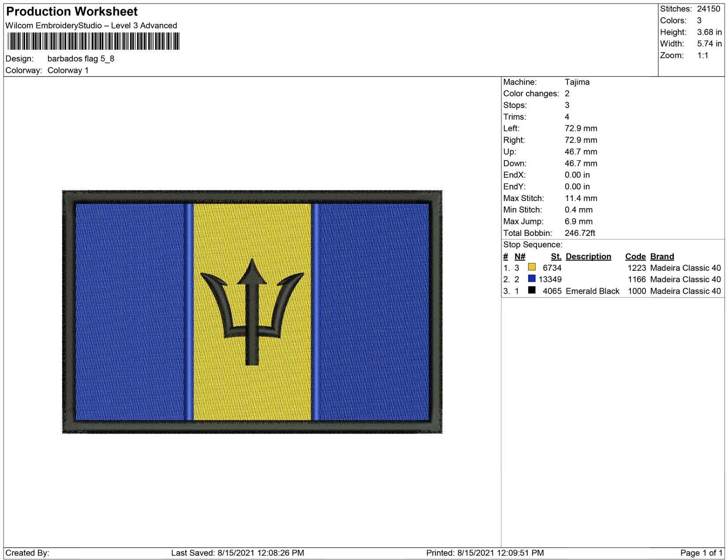Click stitch count '13349' in stop sequence
The height and width of the screenshot is (560, 728).
(550, 280)
